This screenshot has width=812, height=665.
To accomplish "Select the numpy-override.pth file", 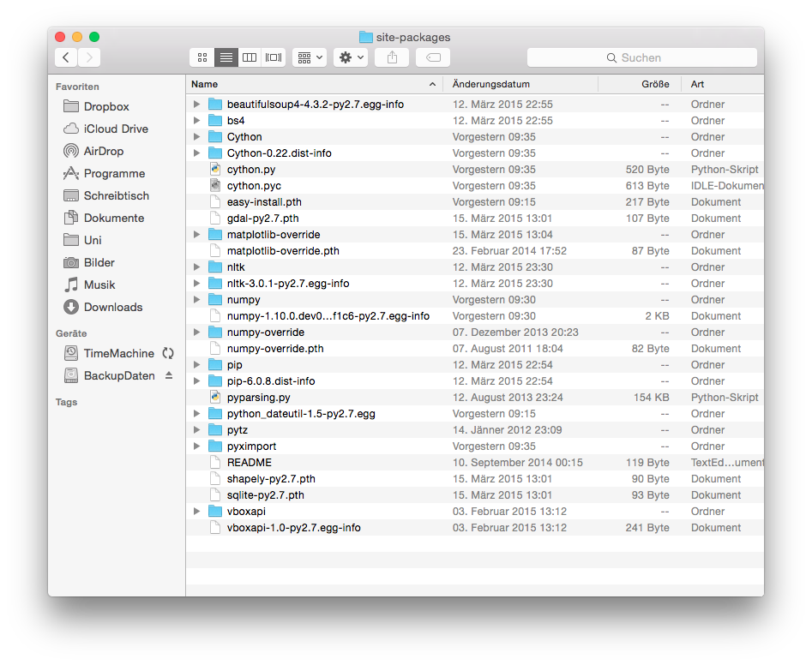I will click(x=474, y=349).
